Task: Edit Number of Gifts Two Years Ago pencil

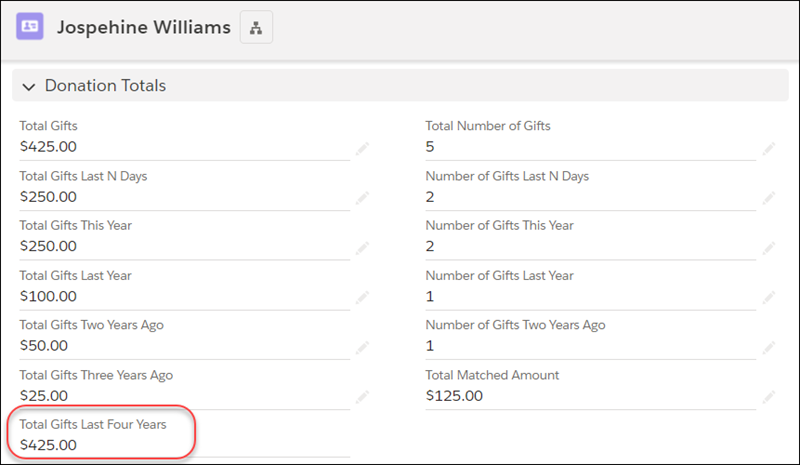Action: coord(769,348)
